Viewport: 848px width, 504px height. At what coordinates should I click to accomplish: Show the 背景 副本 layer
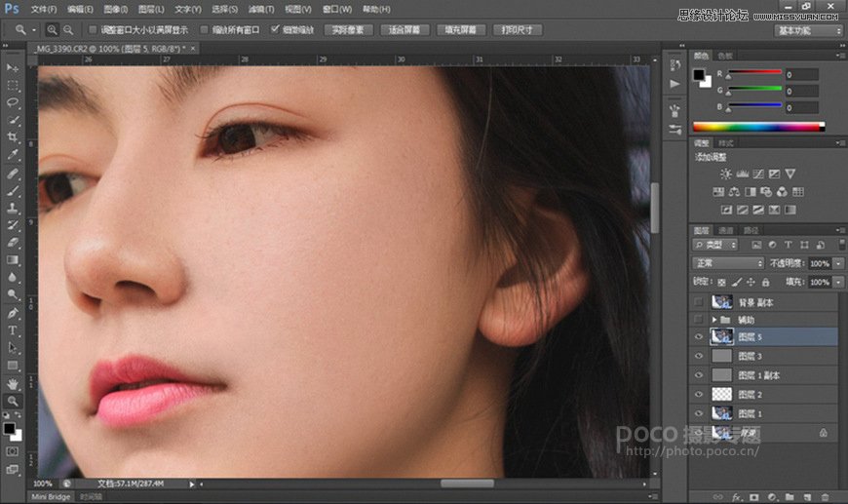tap(697, 303)
